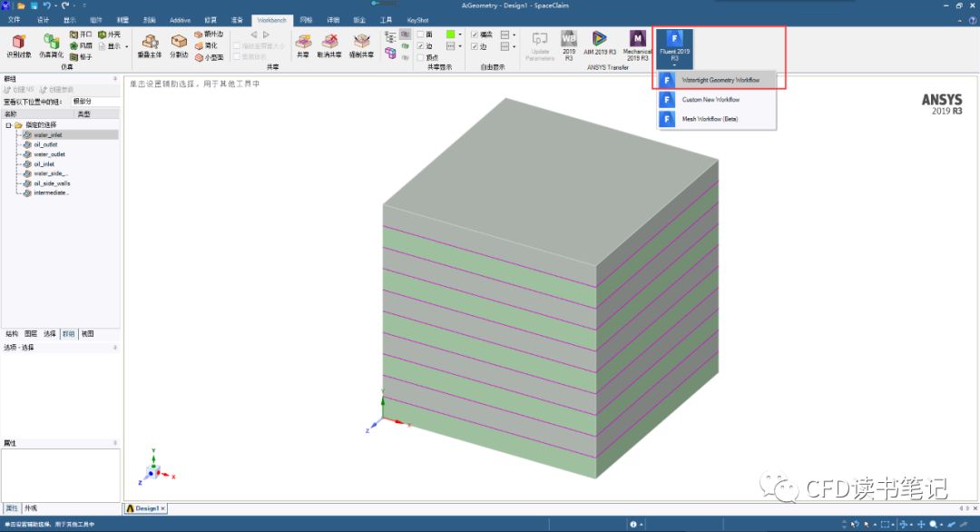Select the oil_side_walls group
This screenshot has width=980, height=532.
point(52,183)
